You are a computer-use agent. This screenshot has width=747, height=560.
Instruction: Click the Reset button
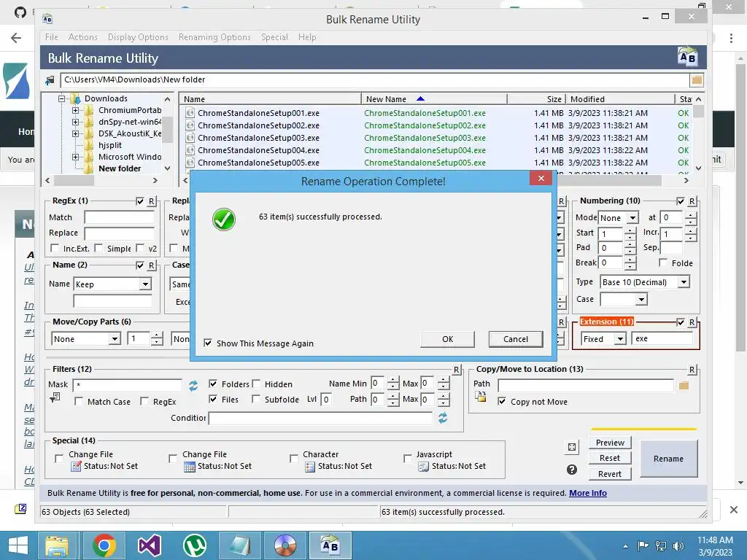(x=610, y=458)
